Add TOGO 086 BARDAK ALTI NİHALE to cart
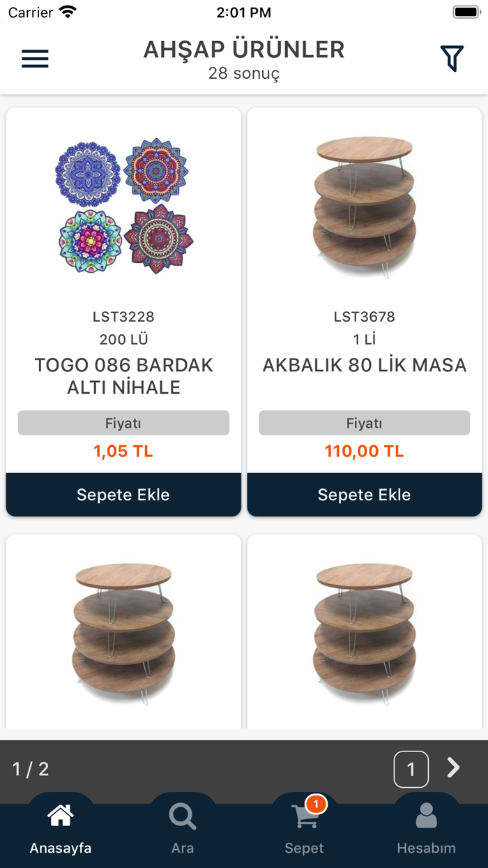This screenshot has width=488, height=868. 123,495
